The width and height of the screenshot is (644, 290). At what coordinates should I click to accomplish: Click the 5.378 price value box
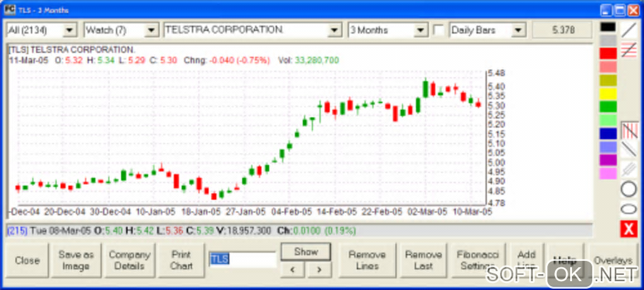[x=563, y=30]
